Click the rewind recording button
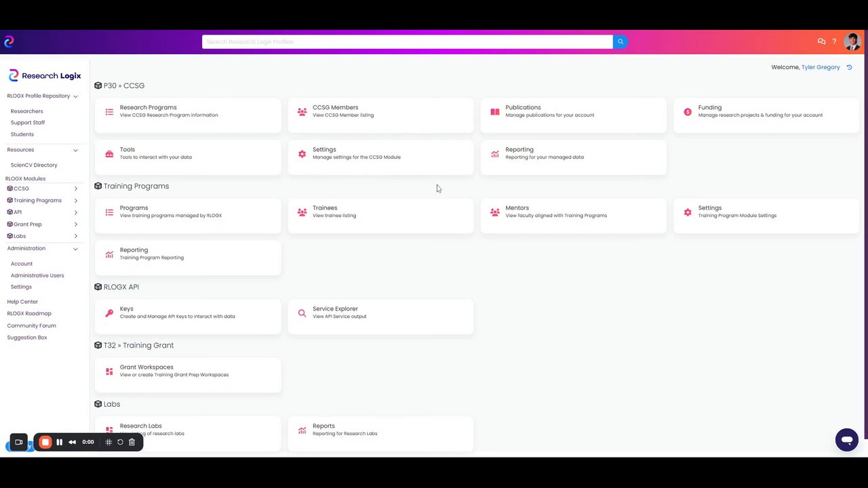This screenshot has height=488, width=868. pyautogui.click(x=72, y=442)
